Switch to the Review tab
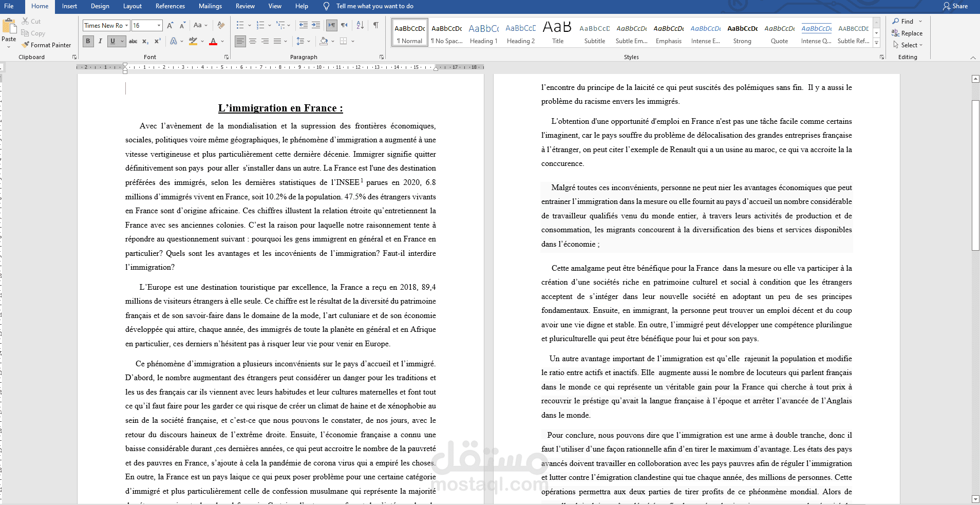The height and width of the screenshot is (505, 980). pyautogui.click(x=245, y=6)
